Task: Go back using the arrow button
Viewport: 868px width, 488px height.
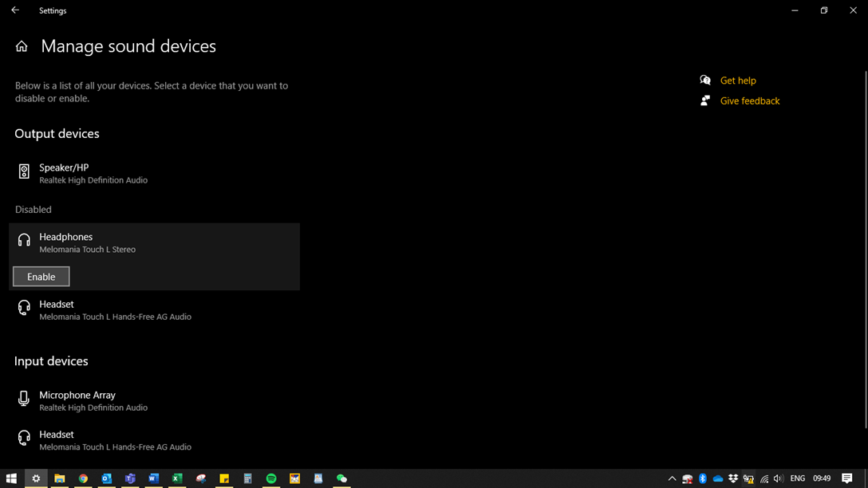Action: (x=14, y=10)
